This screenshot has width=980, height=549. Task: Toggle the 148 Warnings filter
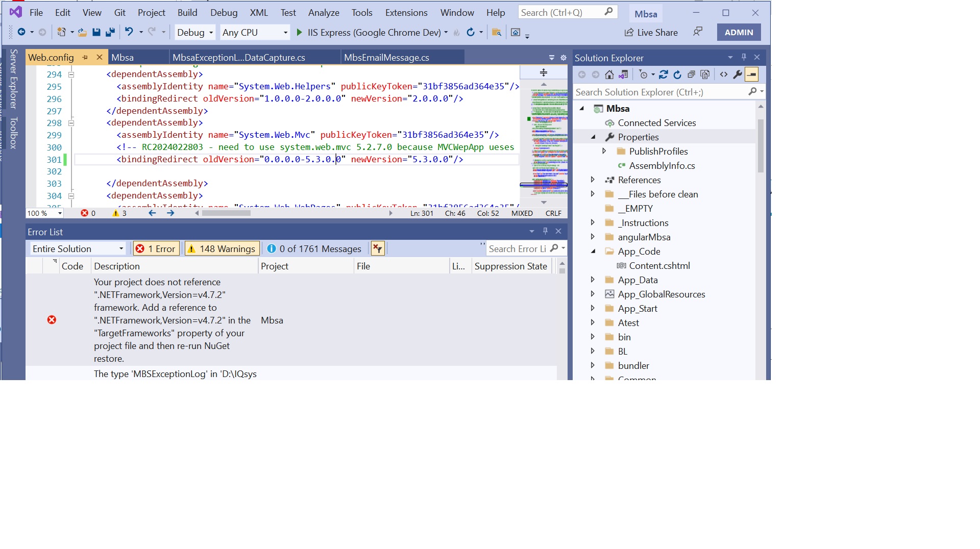tap(222, 248)
